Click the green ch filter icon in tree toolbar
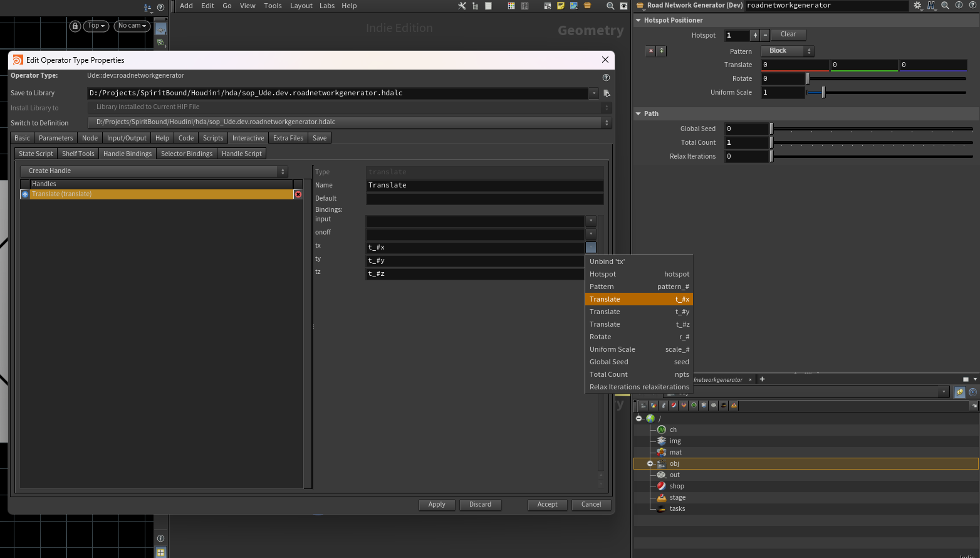 tap(694, 405)
